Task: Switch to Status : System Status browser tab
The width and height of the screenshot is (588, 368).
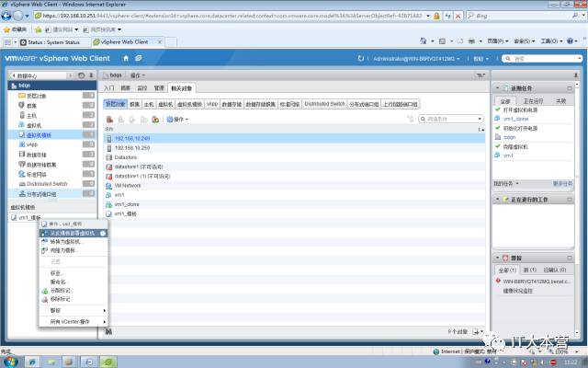Action: [x=54, y=42]
